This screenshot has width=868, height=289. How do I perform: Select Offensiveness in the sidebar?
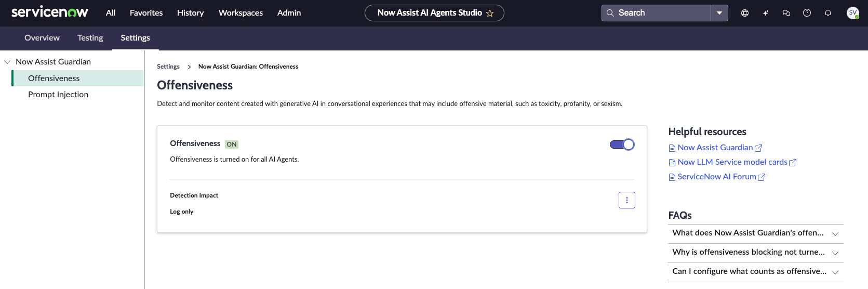78,78
